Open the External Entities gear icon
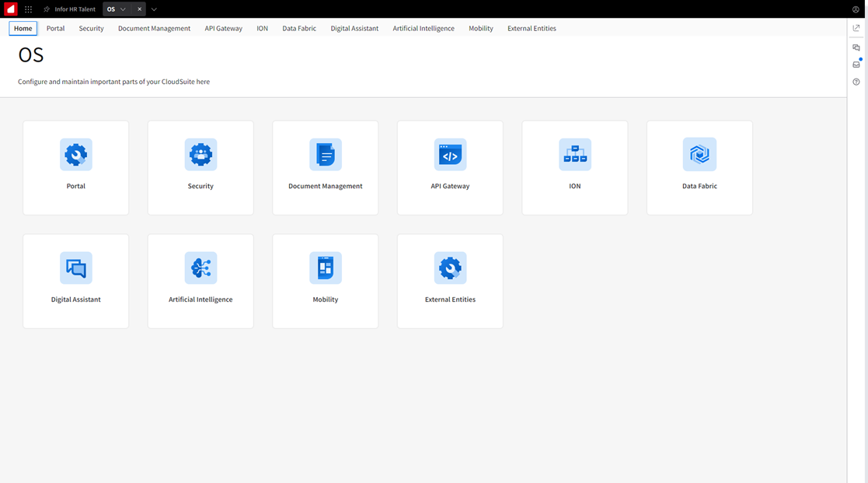 point(450,268)
